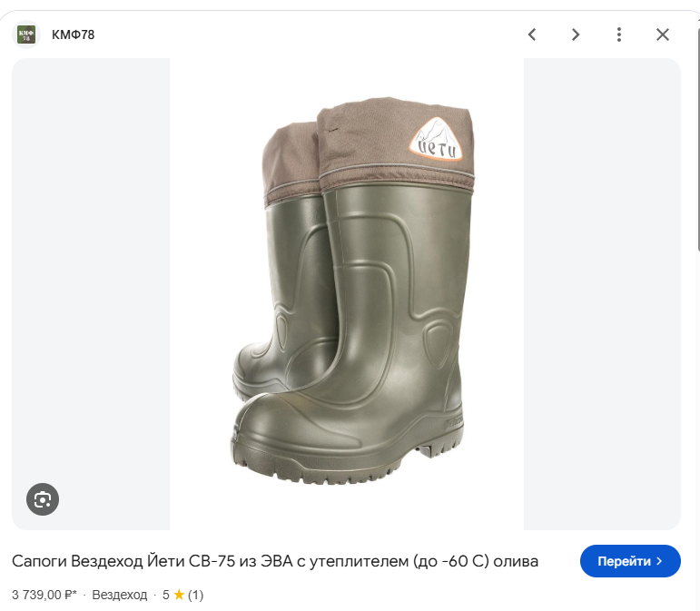Open the КМФ78 source name link
Image resolution: width=700 pixels, height=611 pixels.
(x=74, y=34)
